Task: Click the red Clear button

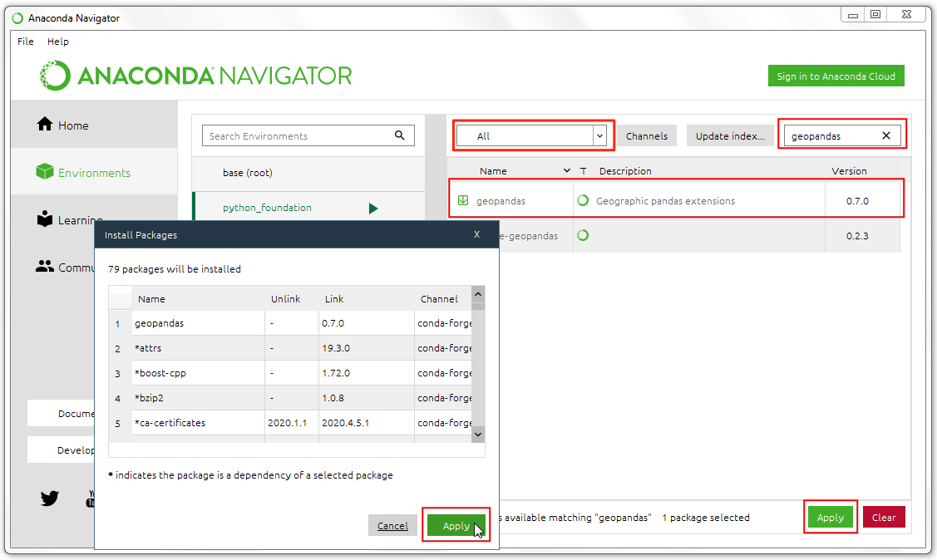Action: coord(884,517)
